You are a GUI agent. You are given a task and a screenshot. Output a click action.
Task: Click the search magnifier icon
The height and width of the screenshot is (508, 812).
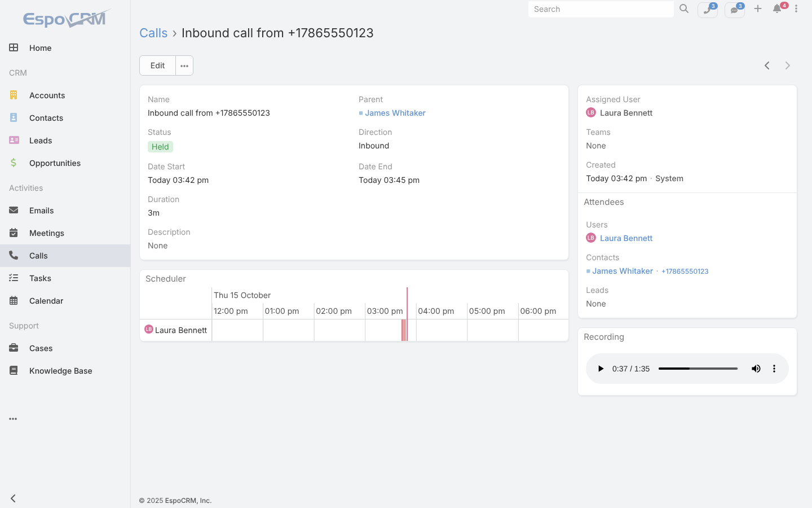pyautogui.click(x=684, y=8)
